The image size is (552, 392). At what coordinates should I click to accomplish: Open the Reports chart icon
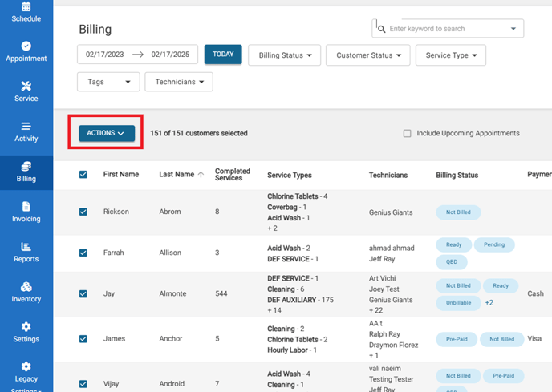pos(26,247)
